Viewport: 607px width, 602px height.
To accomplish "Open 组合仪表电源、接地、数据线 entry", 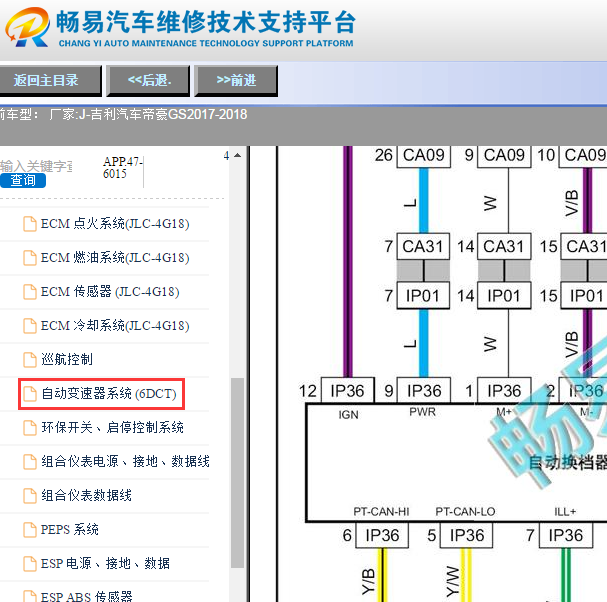I will [125, 461].
